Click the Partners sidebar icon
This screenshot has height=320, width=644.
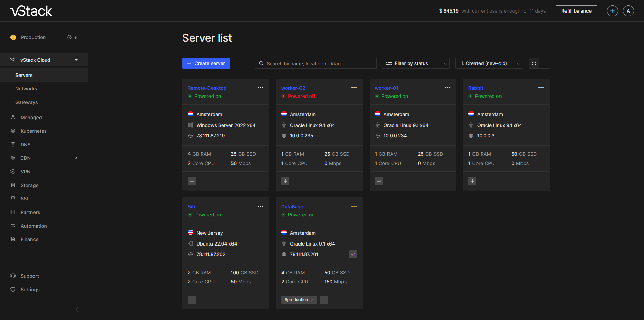tap(13, 212)
